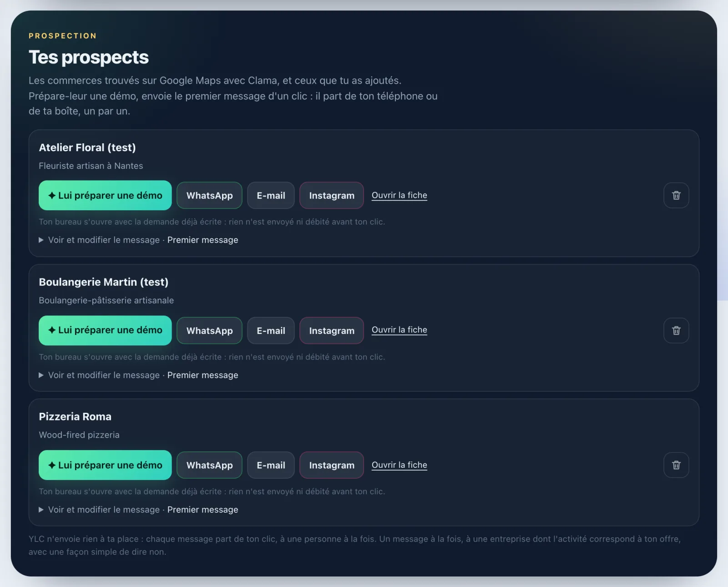The width and height of the screenshot is (728, 587).
Task: Click the 'Wood-fired pizzeria' description
Action: pyautogui.click(x=79, y=435)
